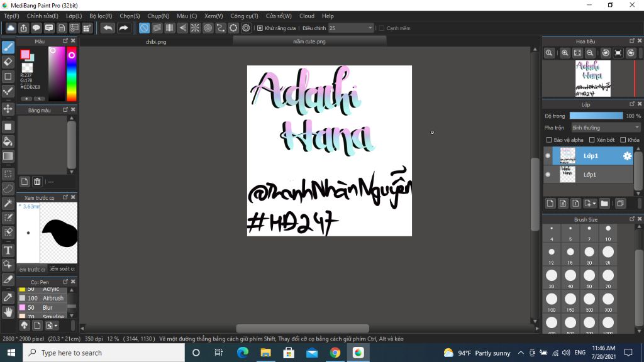Enable the Khóa layer lock checkbox

point(623,140)
